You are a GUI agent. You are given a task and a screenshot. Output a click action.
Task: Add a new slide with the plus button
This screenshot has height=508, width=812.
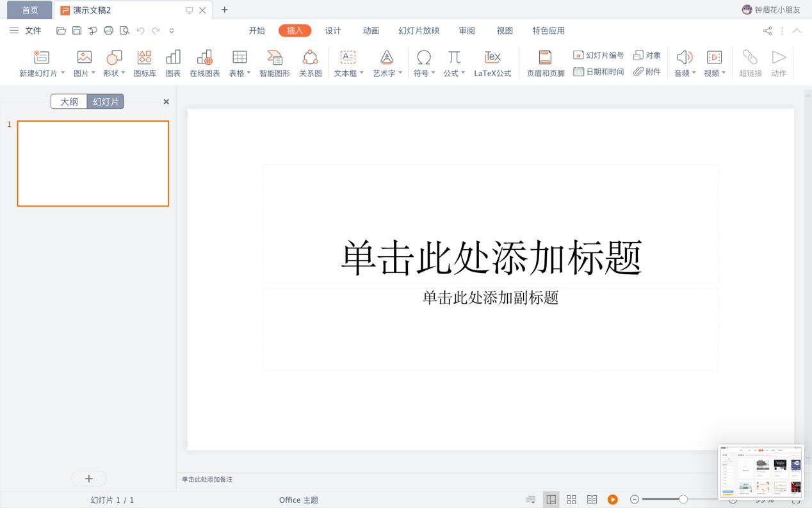(89, 479)
